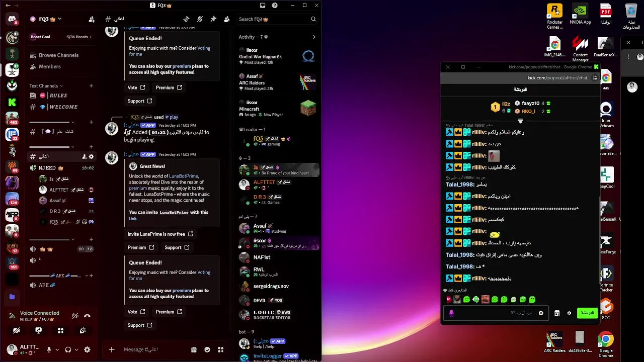The image size is (644, 362).
Task: Open Browse Channels
Action: pyautogui.click(x=59, y=55)
